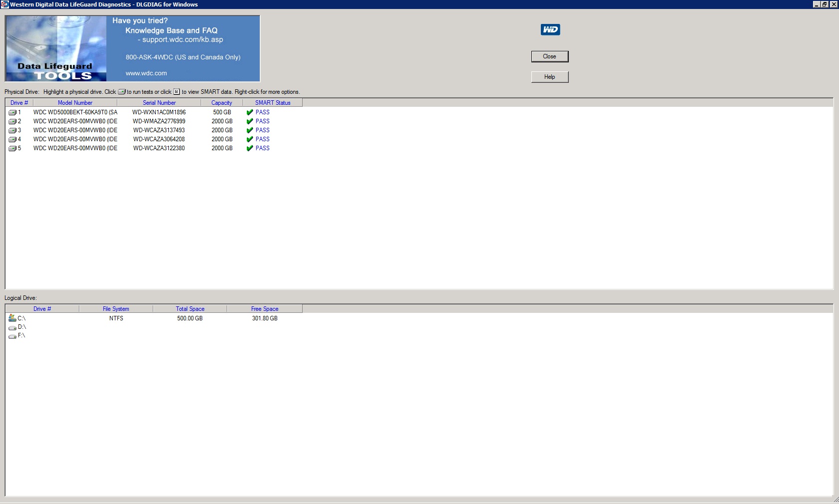The width and height of the screenshot is (839, 504).
Task: Select the F:\ logical drive icon
Action: click(12, 336)
